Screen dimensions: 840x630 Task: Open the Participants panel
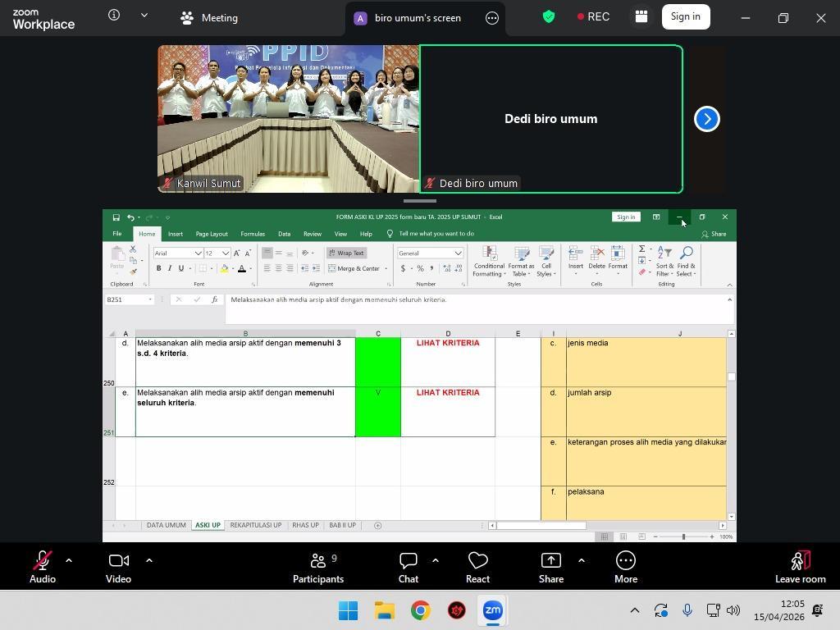tap(318, 568)
